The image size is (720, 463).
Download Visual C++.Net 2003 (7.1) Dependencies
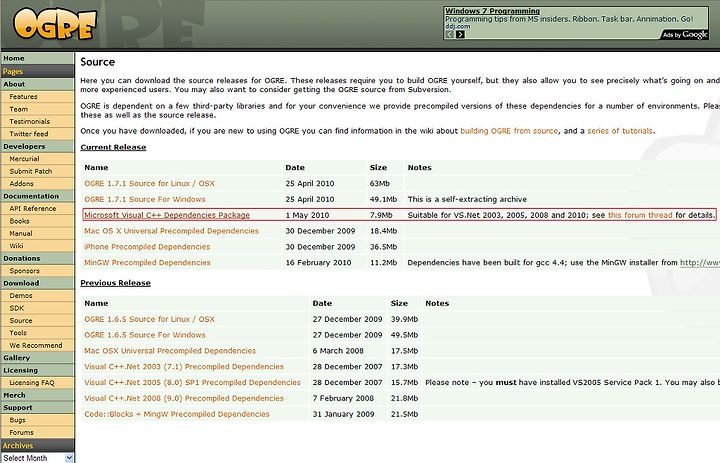point(184,367)
